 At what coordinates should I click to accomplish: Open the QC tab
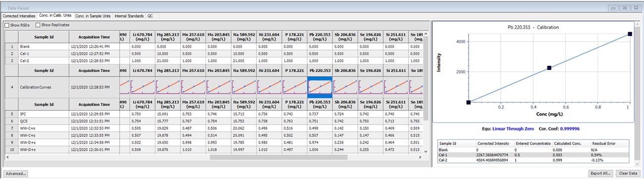(x=150, y=16)
